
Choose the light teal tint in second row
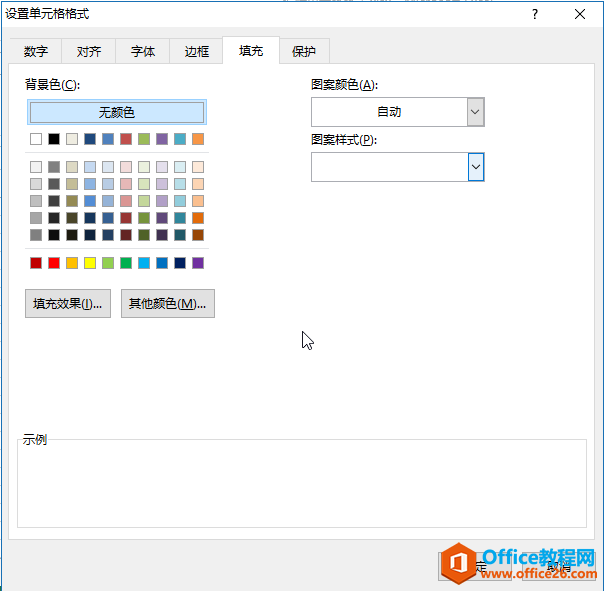point(180,184)
